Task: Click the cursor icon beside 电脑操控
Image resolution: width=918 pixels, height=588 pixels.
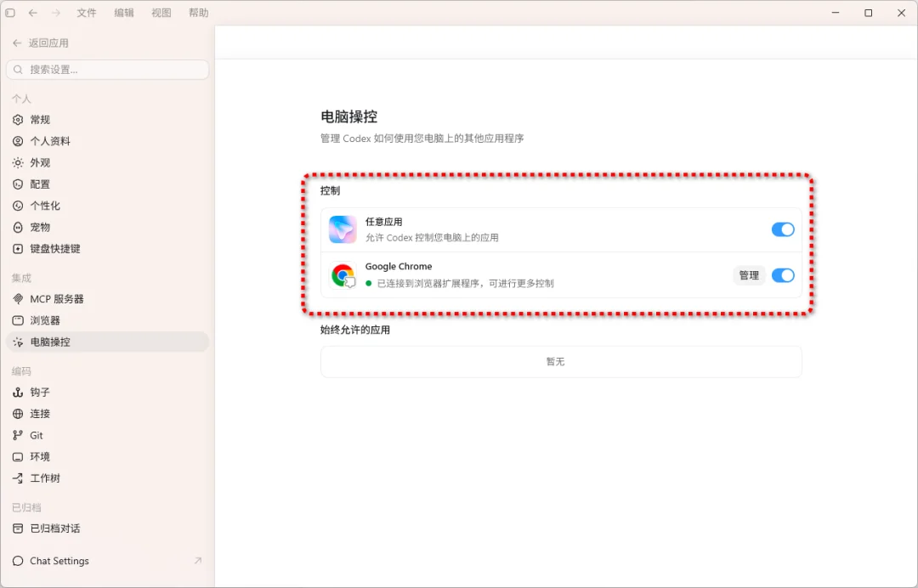Action: 18,342
